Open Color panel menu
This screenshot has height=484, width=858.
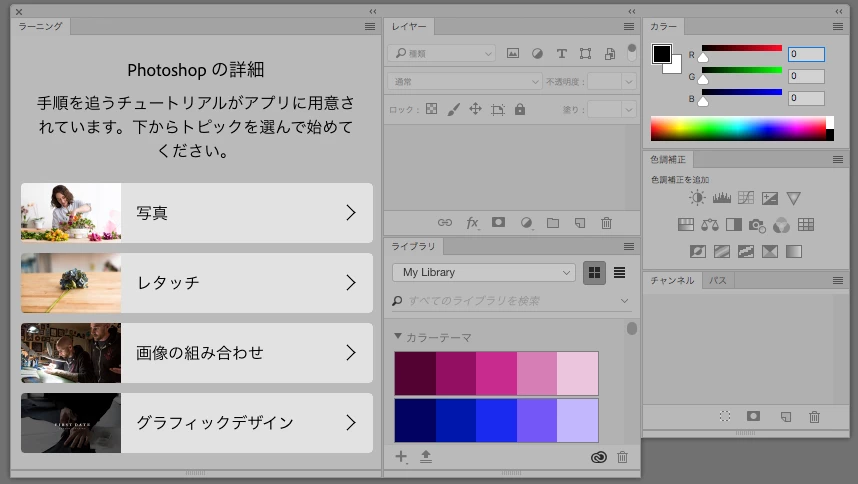point(838,26)
